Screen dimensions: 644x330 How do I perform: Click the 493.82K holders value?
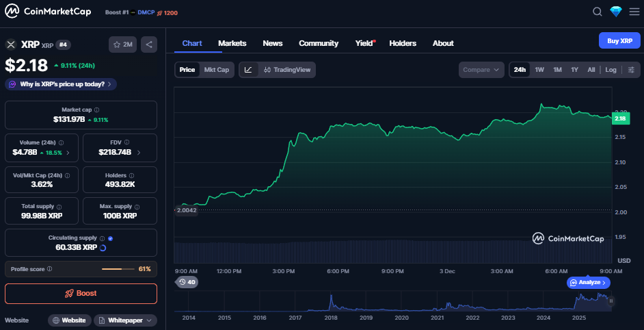(120, 184)
